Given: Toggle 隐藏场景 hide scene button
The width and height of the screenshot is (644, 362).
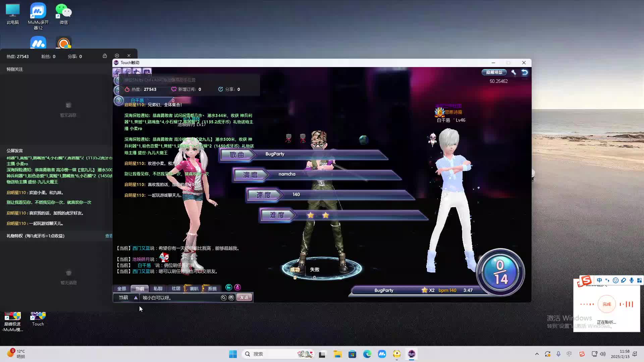Looking at the screenshot, I should tap(494, 72).
